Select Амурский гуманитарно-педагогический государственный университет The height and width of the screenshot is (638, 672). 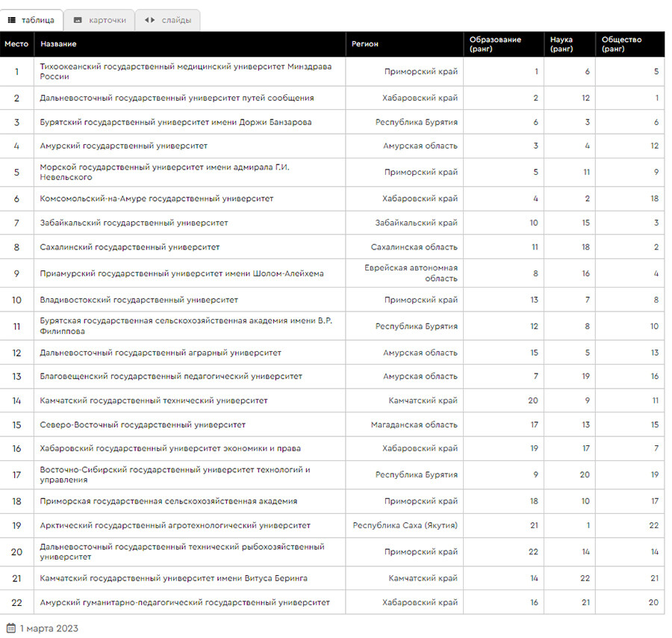(x=184, y=602)
